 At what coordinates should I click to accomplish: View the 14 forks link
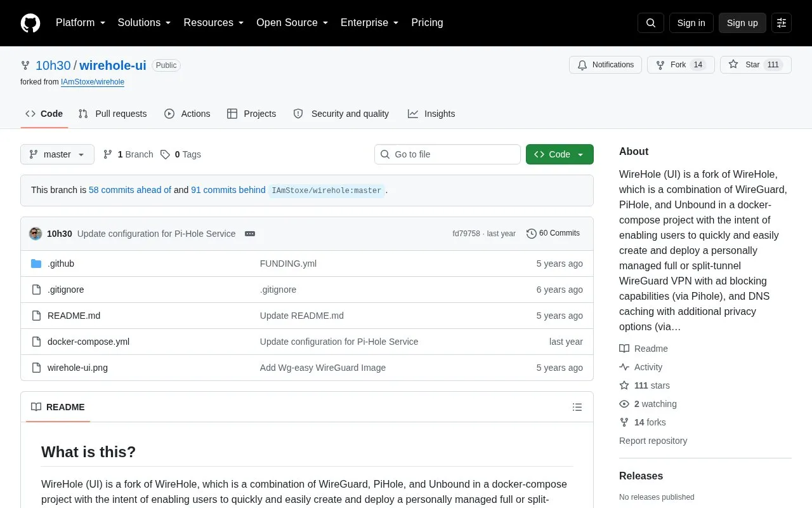pyautogui.click(x=643, y=422)
